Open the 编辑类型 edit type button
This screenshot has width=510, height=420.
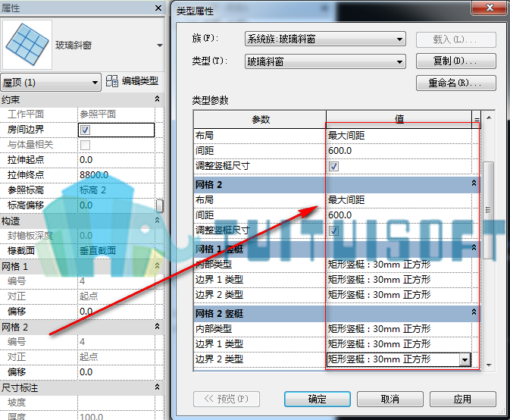[133, 81]
